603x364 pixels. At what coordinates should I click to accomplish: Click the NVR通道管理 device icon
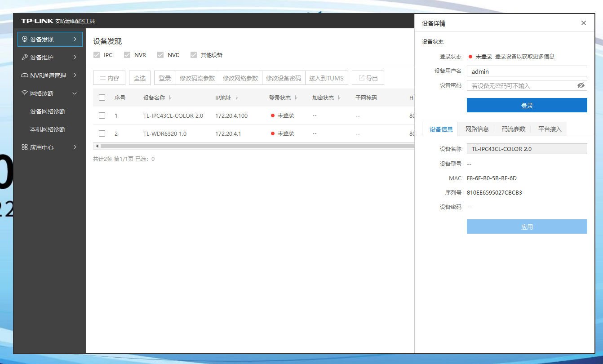pos(25,75)
